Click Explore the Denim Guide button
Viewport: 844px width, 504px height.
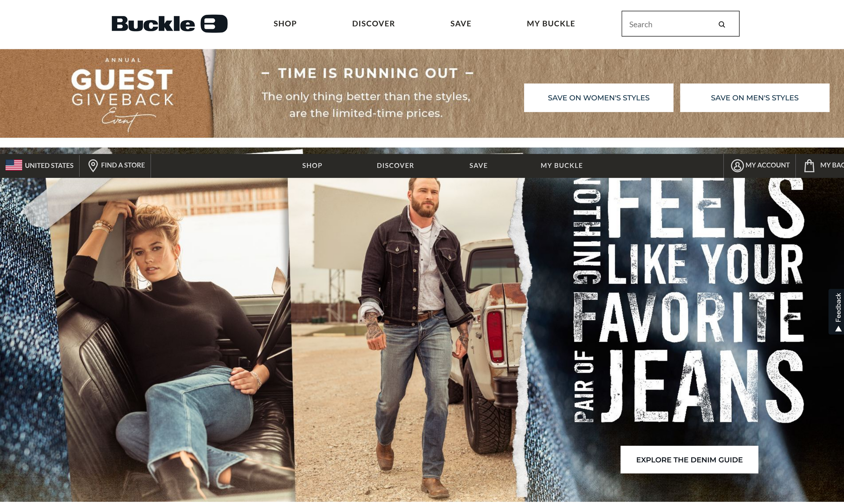pyautogui.click(x=689, y=459)
